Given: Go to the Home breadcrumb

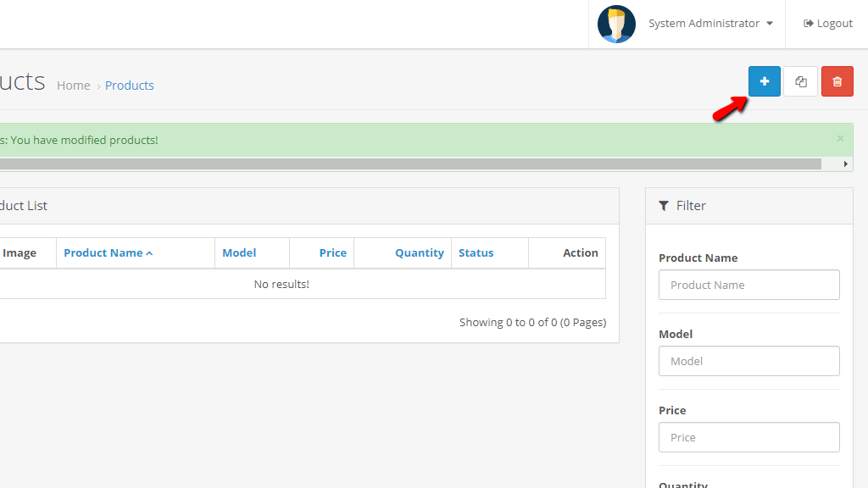Looking at the screenshot, I should pos(74,86).
